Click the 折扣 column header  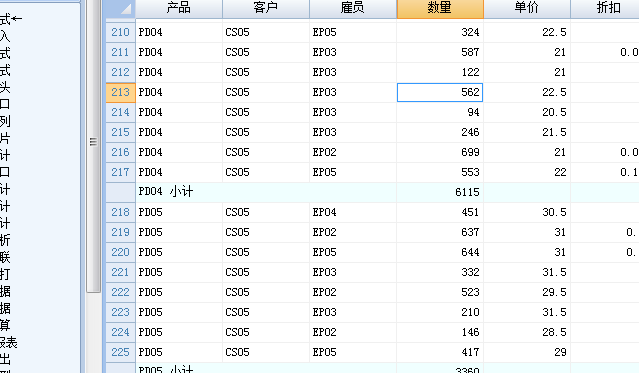pyautogui.click(x=605, y=9)
